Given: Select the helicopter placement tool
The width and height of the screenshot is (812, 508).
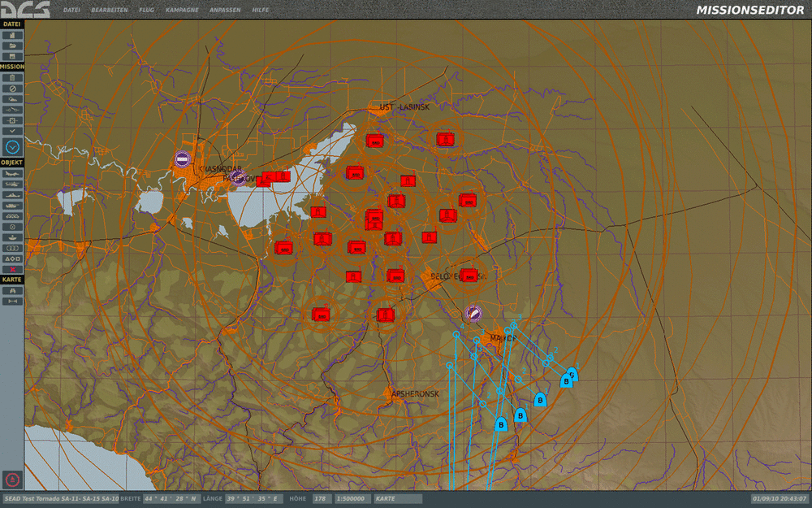Looking at the screenshot, I should (12, 184).
